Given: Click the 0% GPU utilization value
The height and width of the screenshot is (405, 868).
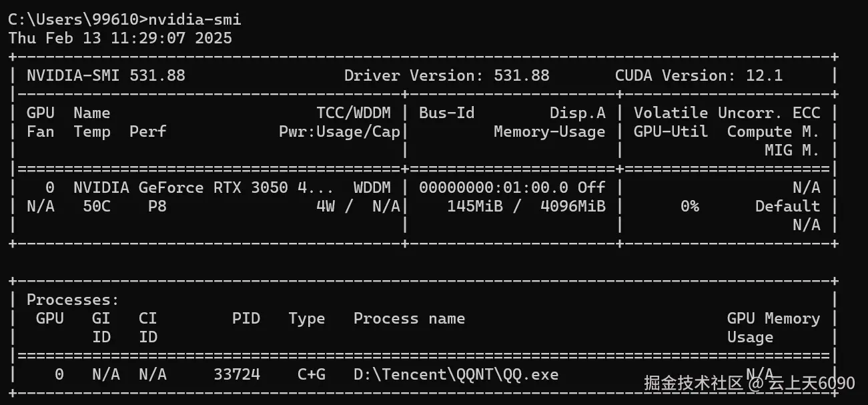Looking at the screenshot, I should (x=689, y=206).
